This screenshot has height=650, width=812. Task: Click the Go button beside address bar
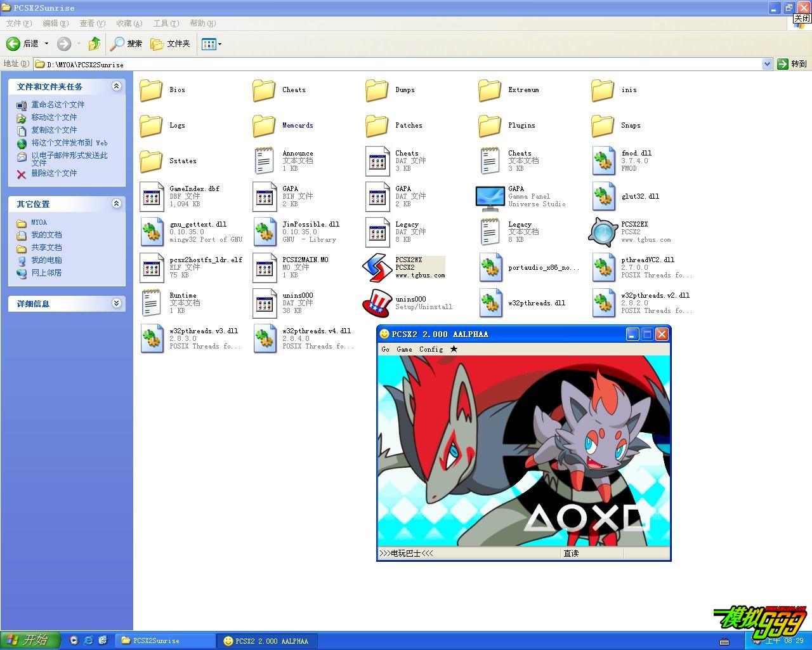click(792, 64)
